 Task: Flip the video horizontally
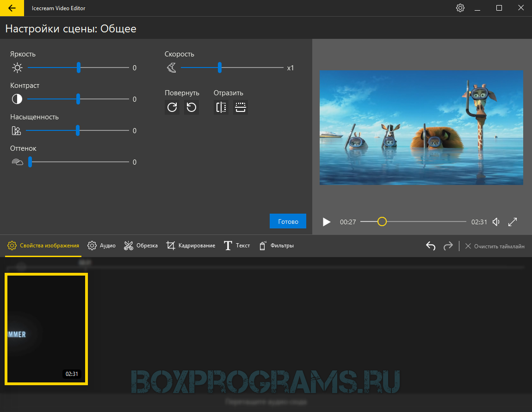point(221,107)
